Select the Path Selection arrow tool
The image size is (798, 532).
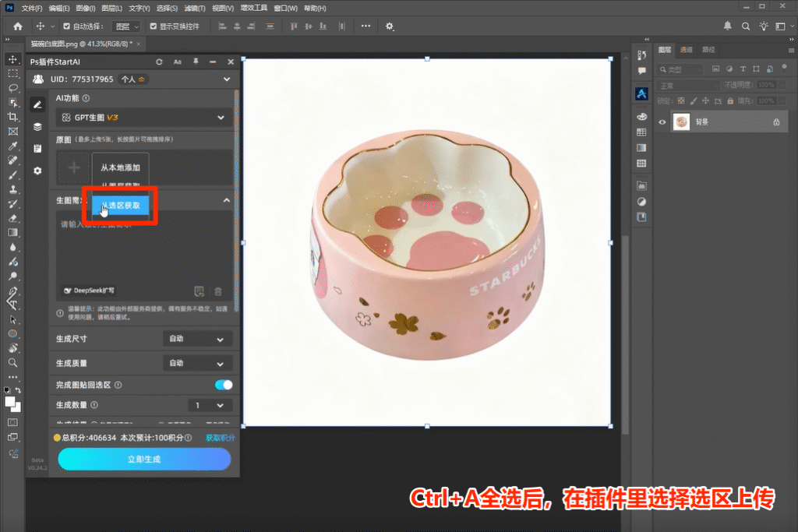(12, 319)
